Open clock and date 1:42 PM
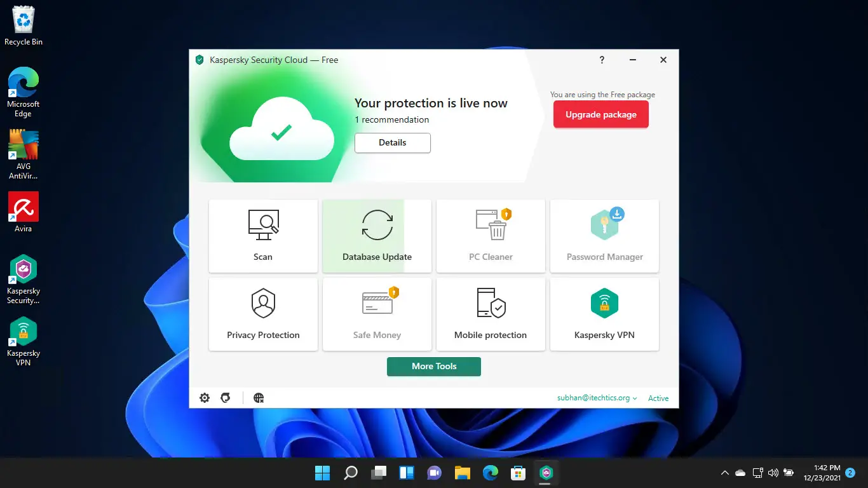The width and height of the screenshot is (868, 488). [x=822, y=472]
